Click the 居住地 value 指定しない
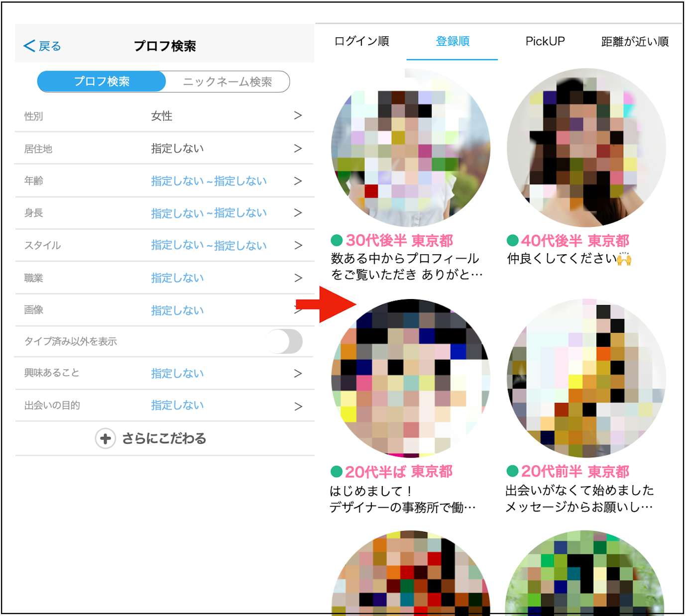Image resolution: width=686 pixels, height=616 pixels. (x=177, y=148)
